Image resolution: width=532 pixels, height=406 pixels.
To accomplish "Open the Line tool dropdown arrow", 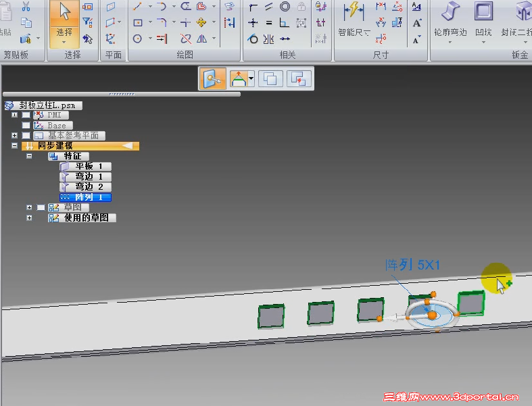I will (x=149, y=7).
